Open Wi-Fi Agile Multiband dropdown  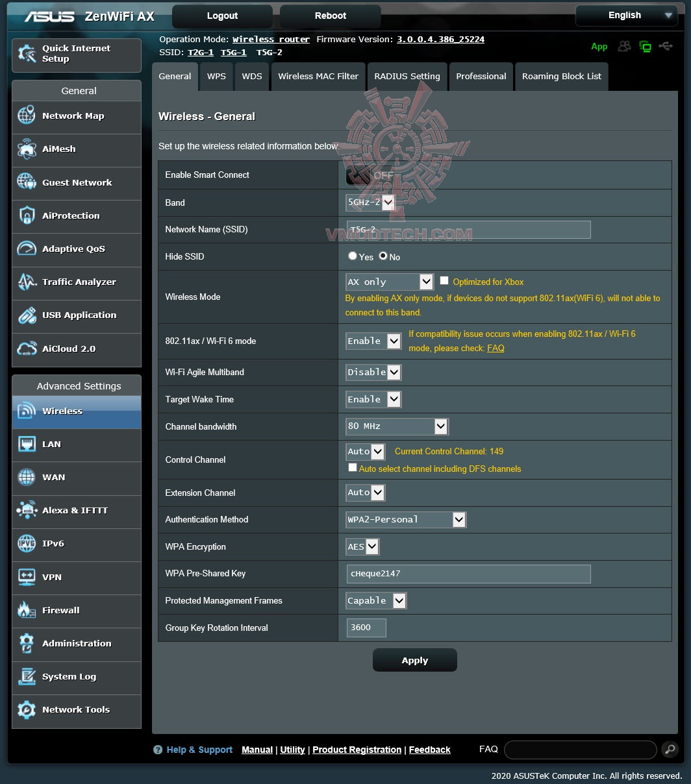[373, 372]
